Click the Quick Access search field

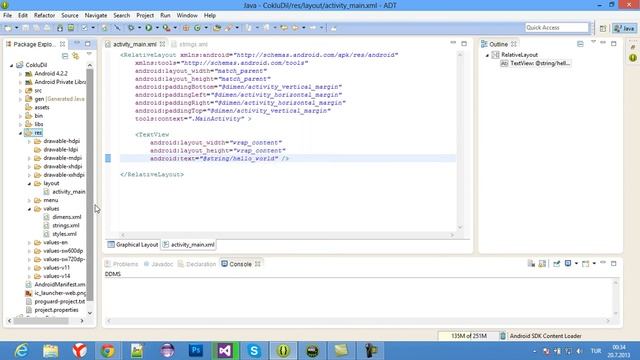(556, 28)
